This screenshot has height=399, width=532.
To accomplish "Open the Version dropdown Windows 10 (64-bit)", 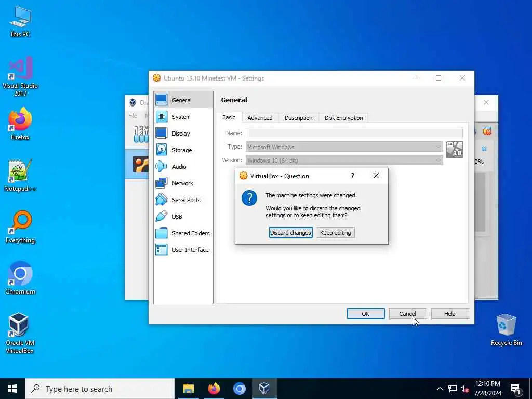I will click(344, 160).
